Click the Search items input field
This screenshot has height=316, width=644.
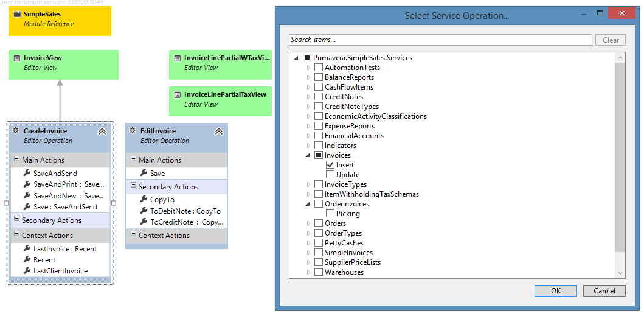[x=440, y=40]
